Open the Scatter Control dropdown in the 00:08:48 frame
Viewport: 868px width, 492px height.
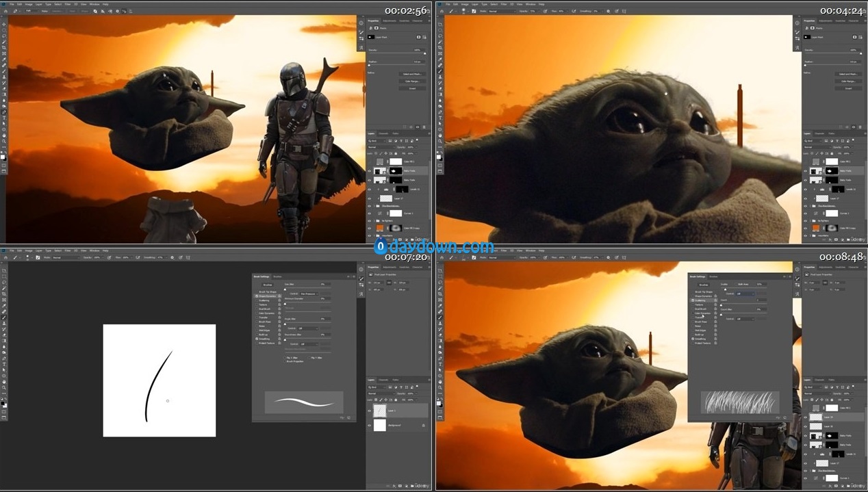[x=745, y=294]
